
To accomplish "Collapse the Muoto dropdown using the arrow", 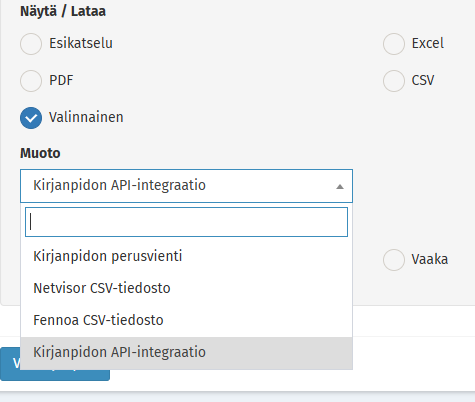I will (x=340, y=187).
